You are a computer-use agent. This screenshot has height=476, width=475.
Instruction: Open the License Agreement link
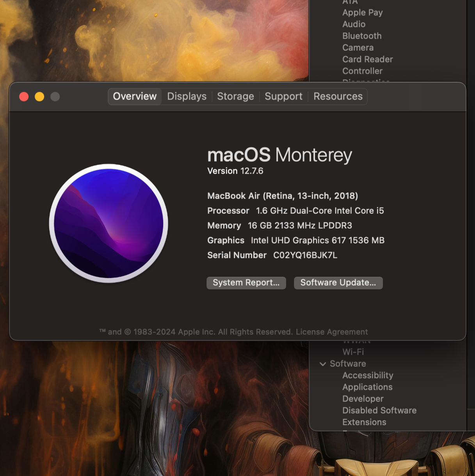332,332
